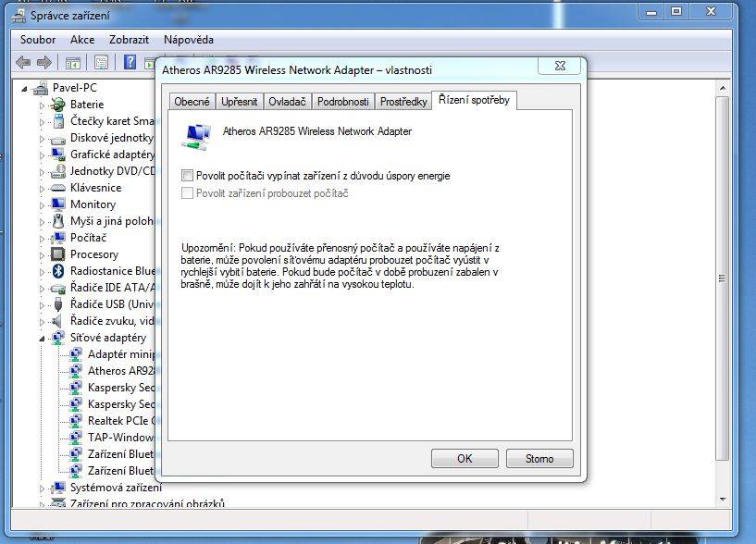Click the Síťové adaptéry network icon

pyautogui.click(x=58, y=338)
